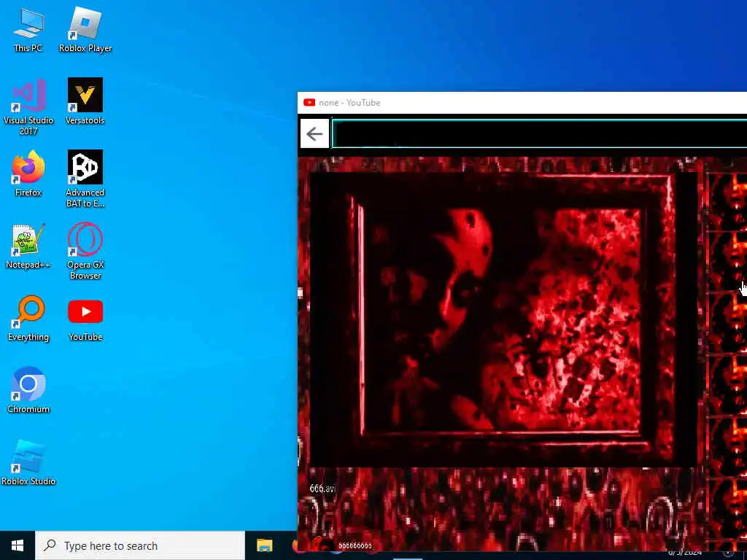Focus the black address bar in the YouTube window
Image resolution: width=747 pixels, height=560 pixels.
coord(539,134)
